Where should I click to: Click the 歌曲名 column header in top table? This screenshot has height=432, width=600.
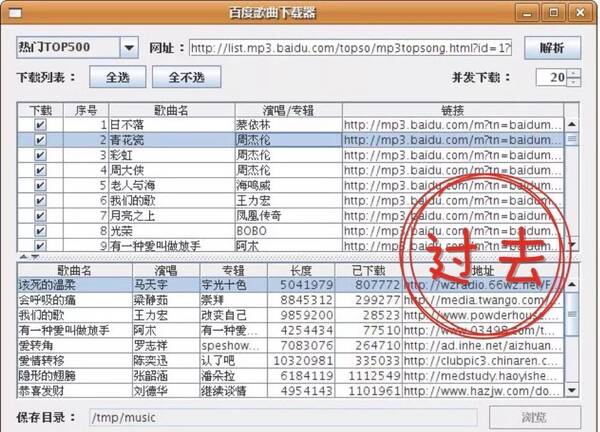[x=170, y=110]
